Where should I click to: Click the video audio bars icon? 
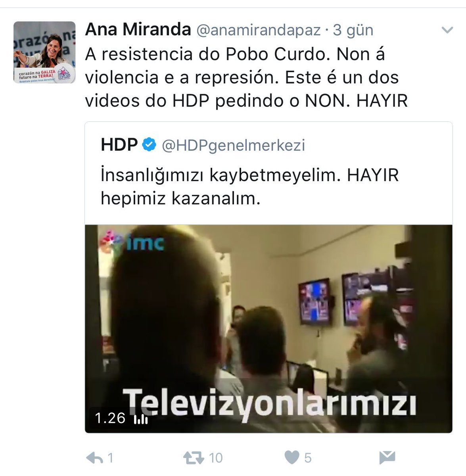[x=141, y=419]
